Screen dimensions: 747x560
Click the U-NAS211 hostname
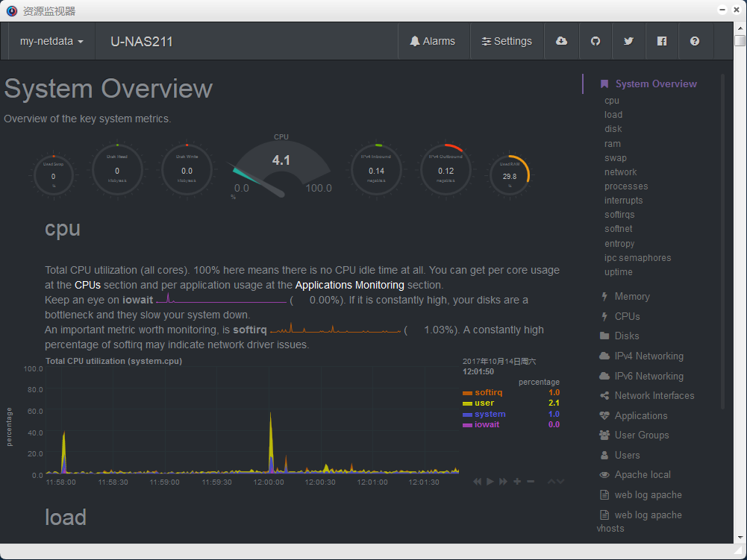(x=142, y=42)
